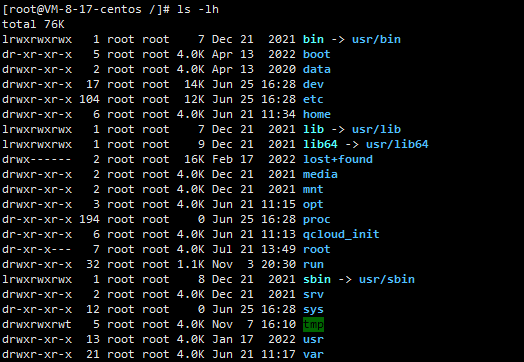524x362 pixels.
Task: Click the home directory name
Action: [x=316, y=114]
